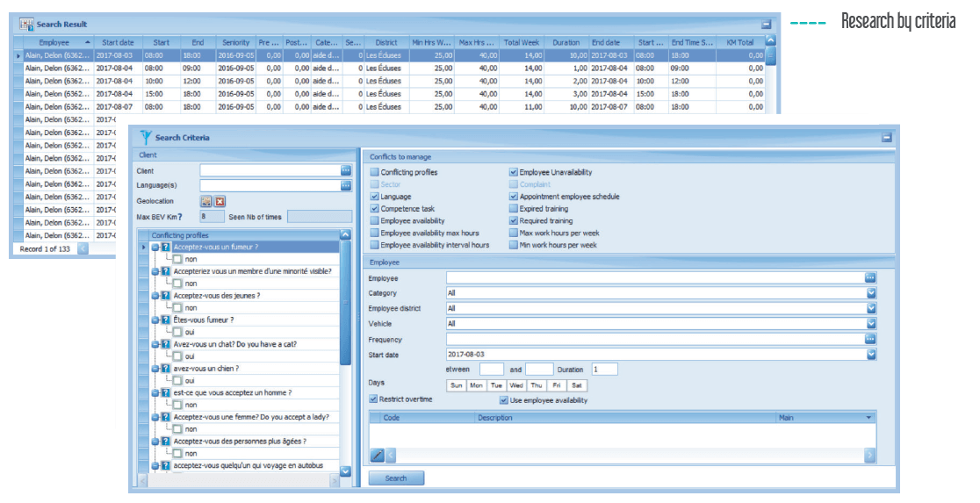
Task: Click the first Between time input field
Action: (x=491, y=370)
